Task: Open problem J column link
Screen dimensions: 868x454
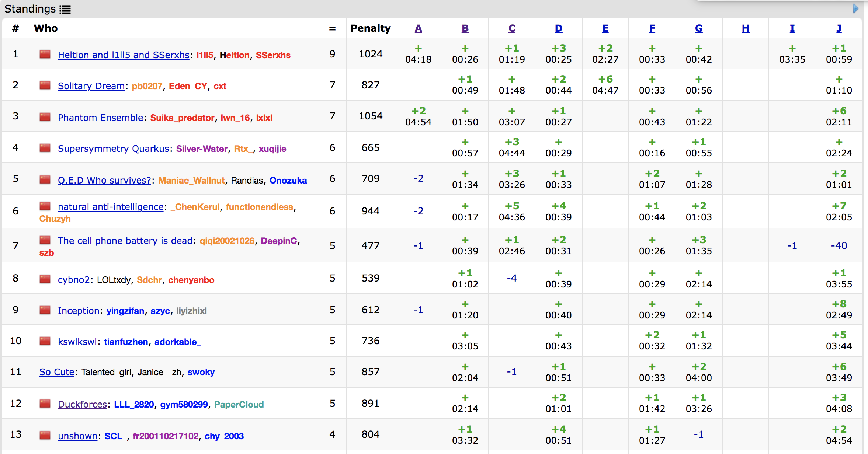Action: 839,28
